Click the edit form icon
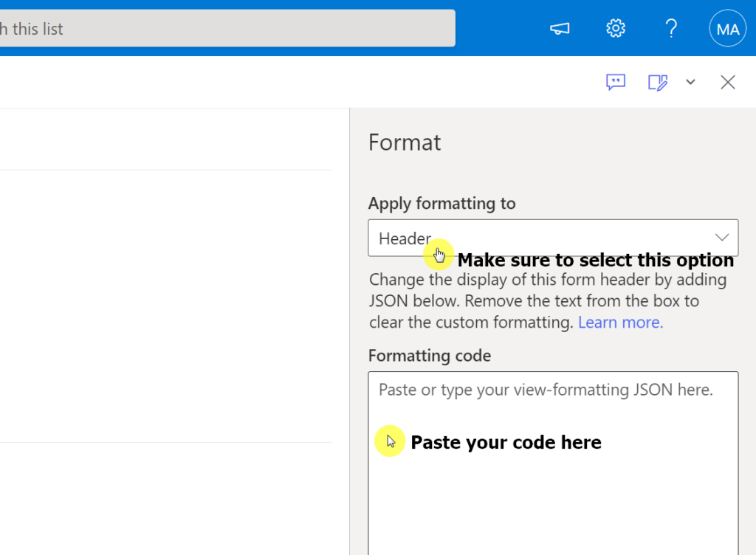The height and width of the screenshot is (555, 756). click(658, 83)
